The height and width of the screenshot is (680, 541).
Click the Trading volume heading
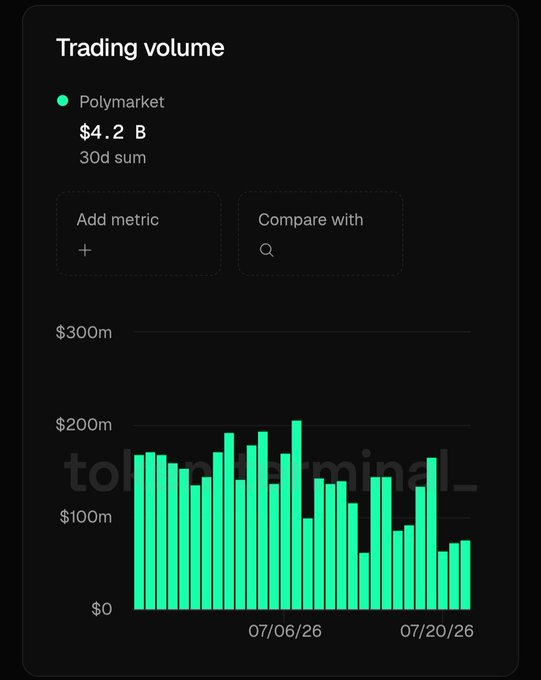tap(140, 48)
